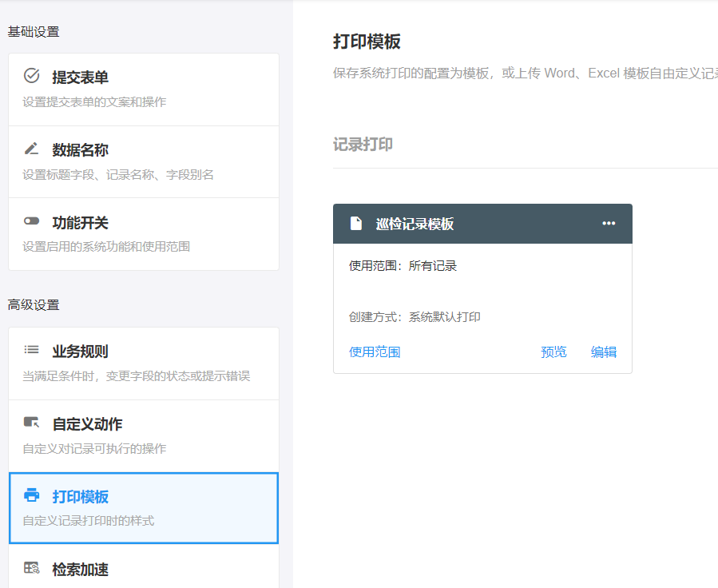Image resolution: width=718 pixels, height=588 pixels.
Task: Open 功能开关 settings label
Action: click(x=81, y=223)
